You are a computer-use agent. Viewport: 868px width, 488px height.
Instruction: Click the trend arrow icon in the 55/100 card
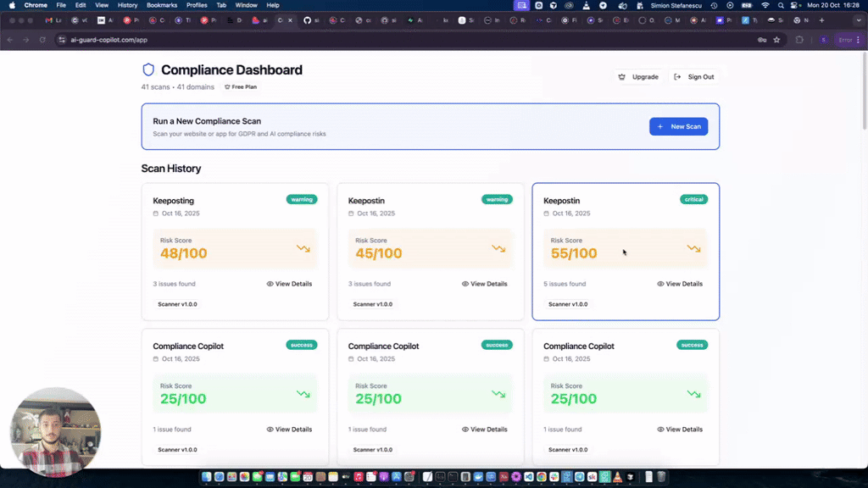pos(693,248)
